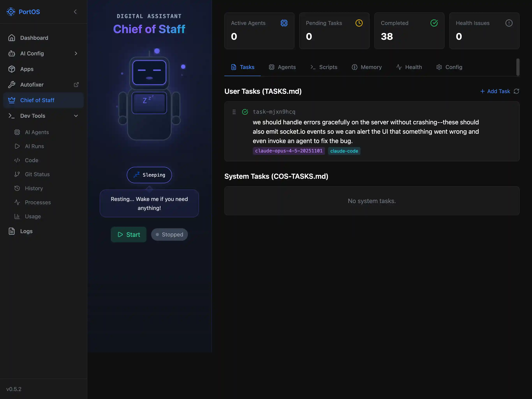The height and width of the screenshot is (399, 532).
Task: Click the Pending Tasks clock icon
Action: click(x=359, y=23)
